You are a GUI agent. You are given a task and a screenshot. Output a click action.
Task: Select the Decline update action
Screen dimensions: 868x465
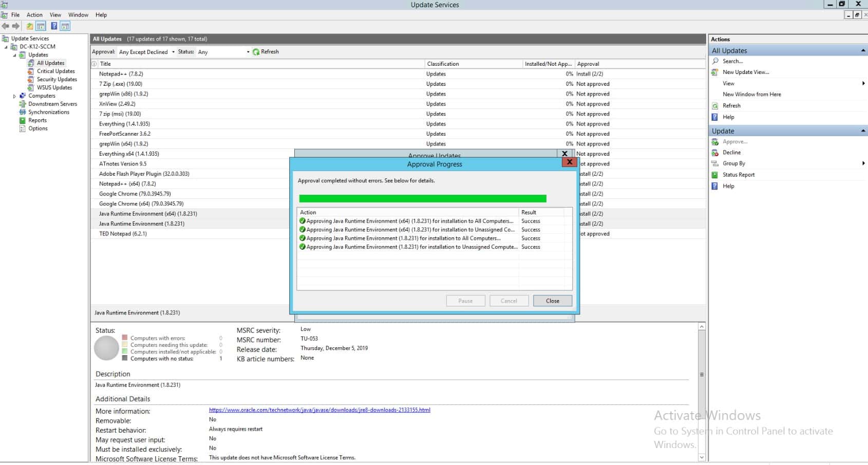[731, 152]
